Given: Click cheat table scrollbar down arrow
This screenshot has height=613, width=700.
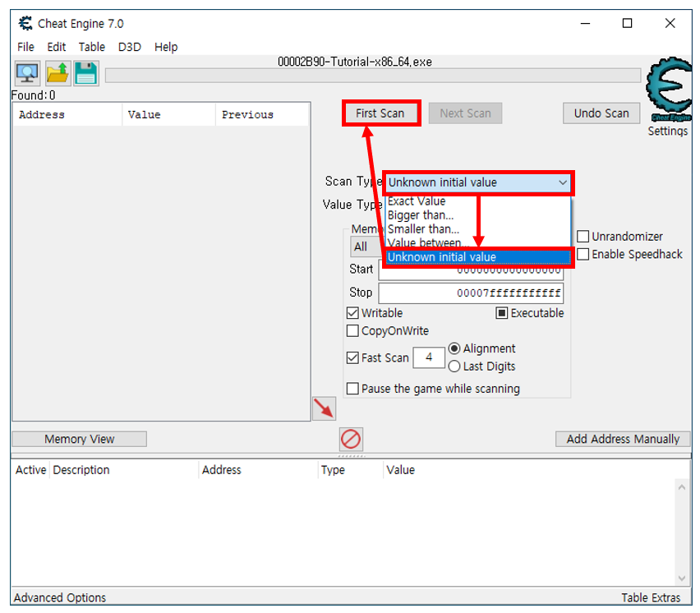Looking at the screenshot, I should tap(682, 578).
